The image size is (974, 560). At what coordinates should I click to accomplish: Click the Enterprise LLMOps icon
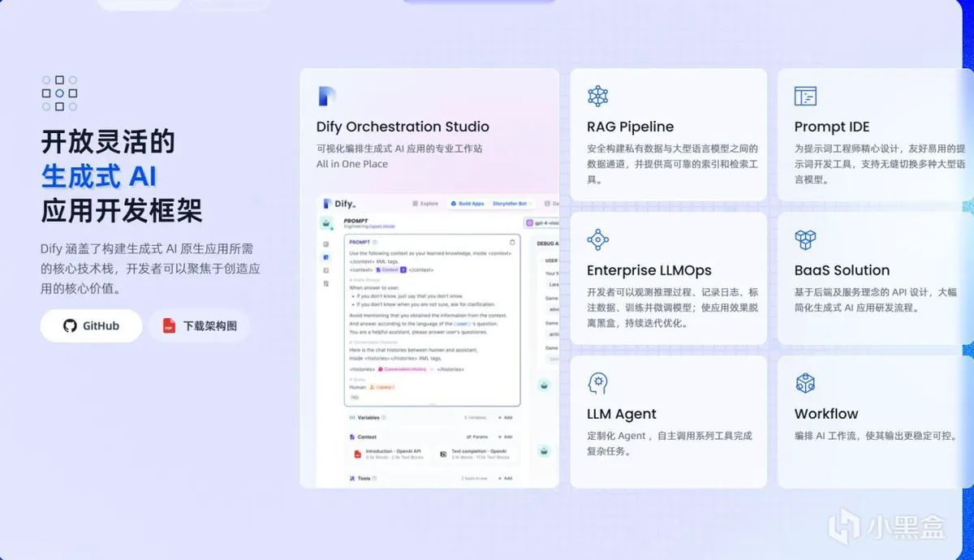597,239
